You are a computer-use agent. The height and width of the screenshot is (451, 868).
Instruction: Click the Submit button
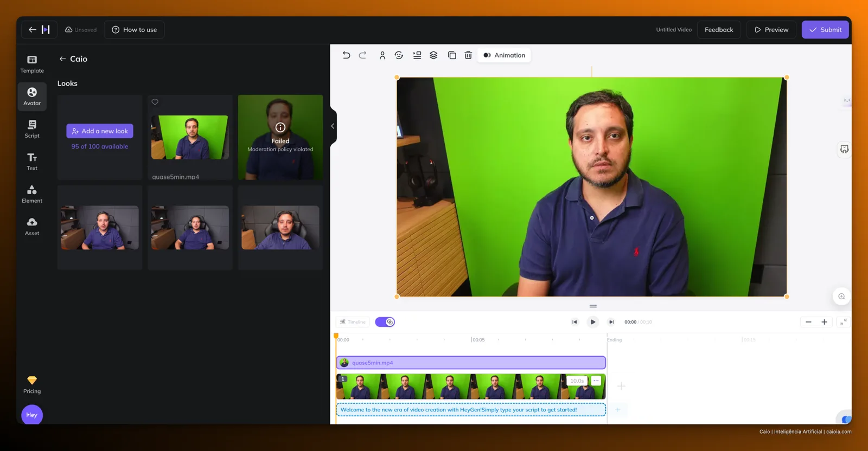[x=825, y=30]
